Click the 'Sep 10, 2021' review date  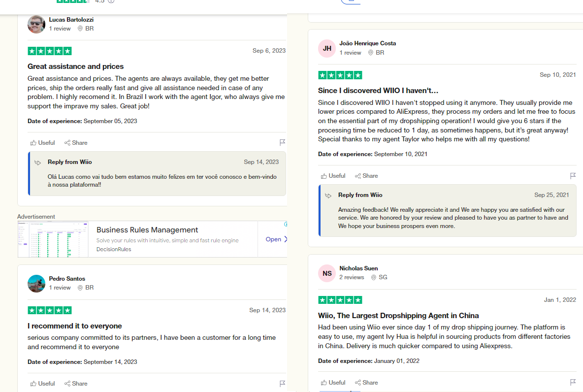click(558, 75)
